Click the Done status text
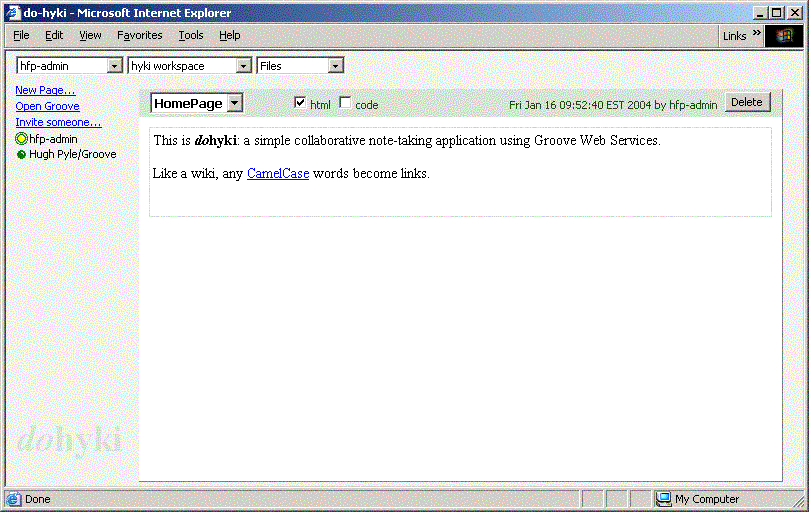This screenshot has height=512, width=809. coord(38,499)
